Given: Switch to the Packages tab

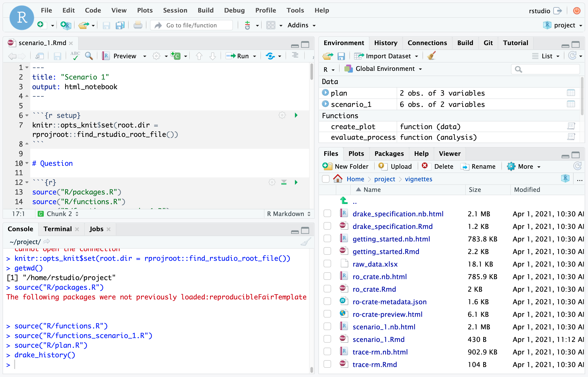Looking at the screenshot, I should click(389, 154).
